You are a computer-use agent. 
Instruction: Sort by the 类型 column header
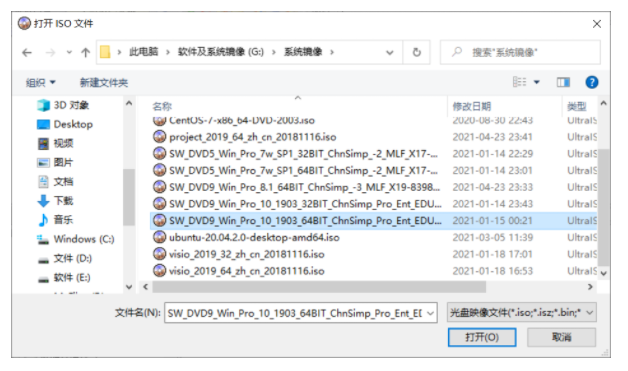pos(576,107)
